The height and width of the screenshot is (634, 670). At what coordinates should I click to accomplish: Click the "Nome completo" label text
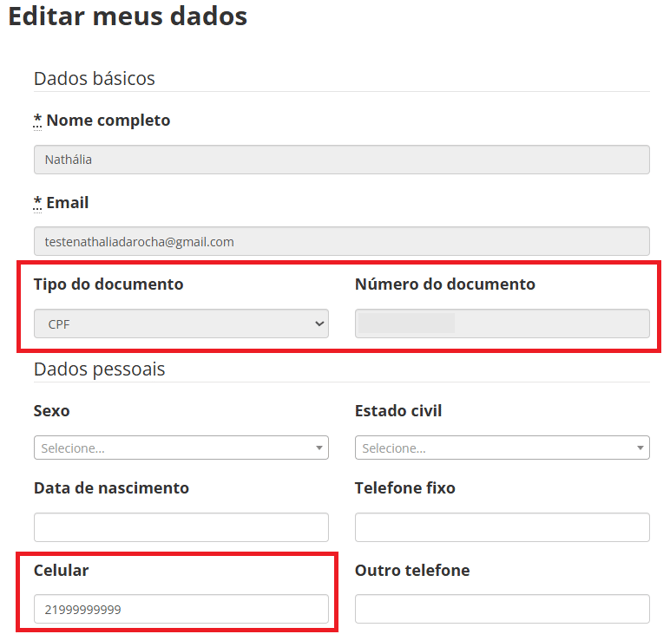pyautogui.click(x=108, y=120)
